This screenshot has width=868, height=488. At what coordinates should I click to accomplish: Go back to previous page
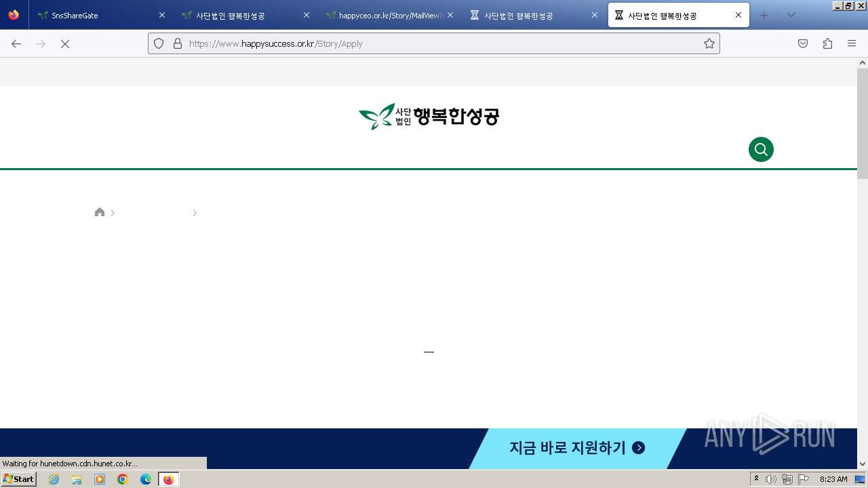coord(16,43)
